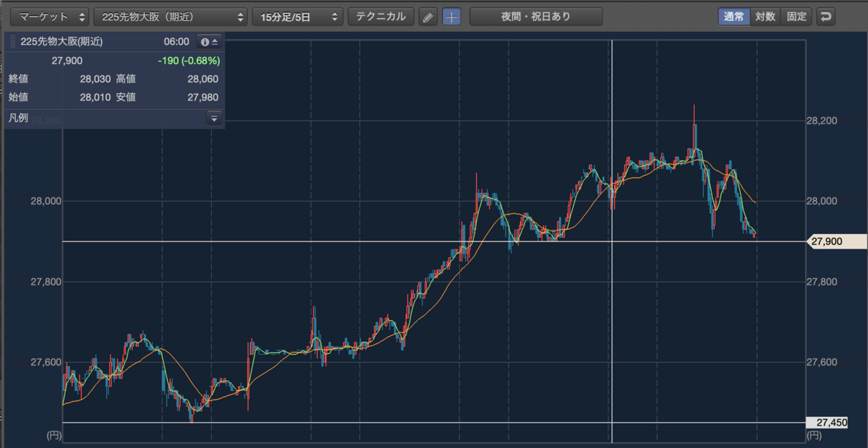
Task: Open the 15分足/5日 timeframe dropdown
Action: (297, 17)
